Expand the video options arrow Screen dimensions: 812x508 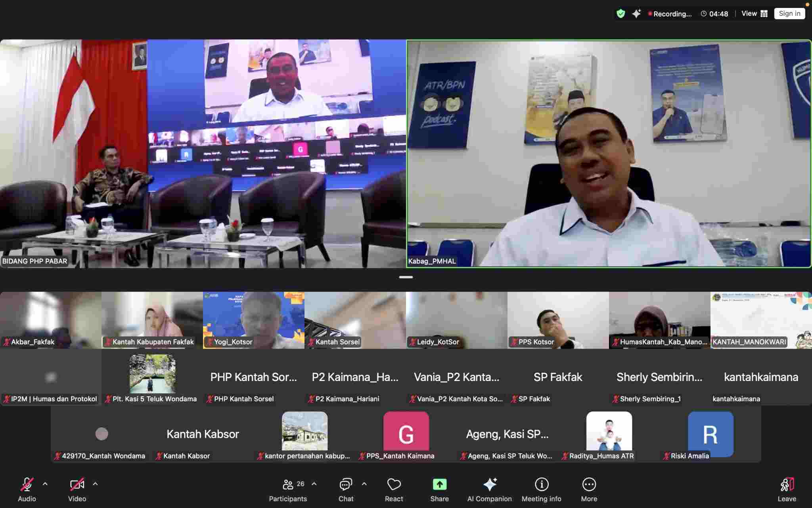tap(95, 484)
